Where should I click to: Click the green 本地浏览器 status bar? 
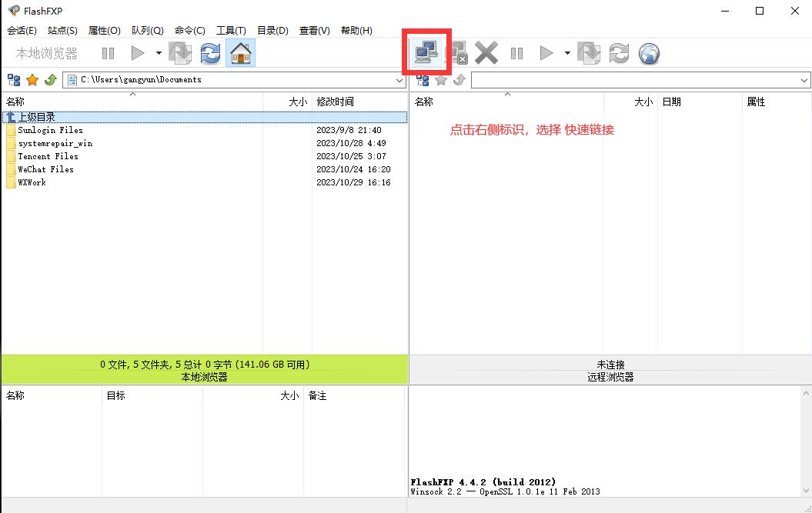click(x=205, y=370)
